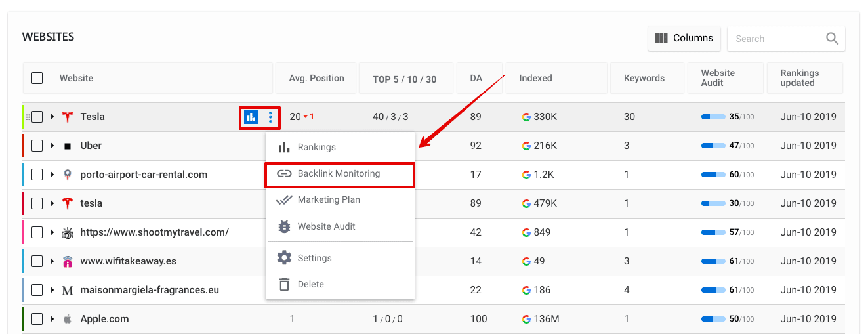This screenshot has width=868, height=334.
Task: Sort by the DA column header
Action: coord(480,78)
